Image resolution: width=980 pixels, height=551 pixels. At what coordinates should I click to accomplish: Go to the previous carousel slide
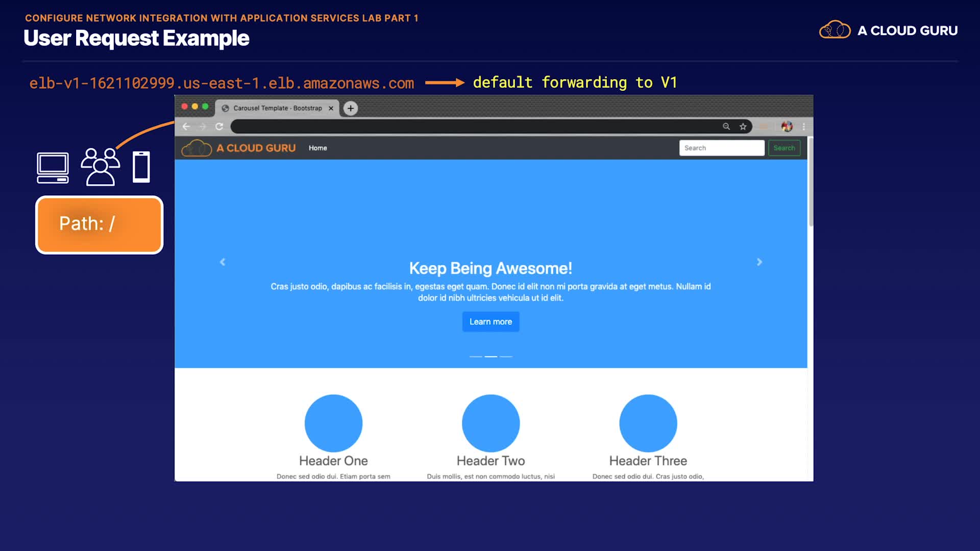pyautogui.click(x=223, y=262)
